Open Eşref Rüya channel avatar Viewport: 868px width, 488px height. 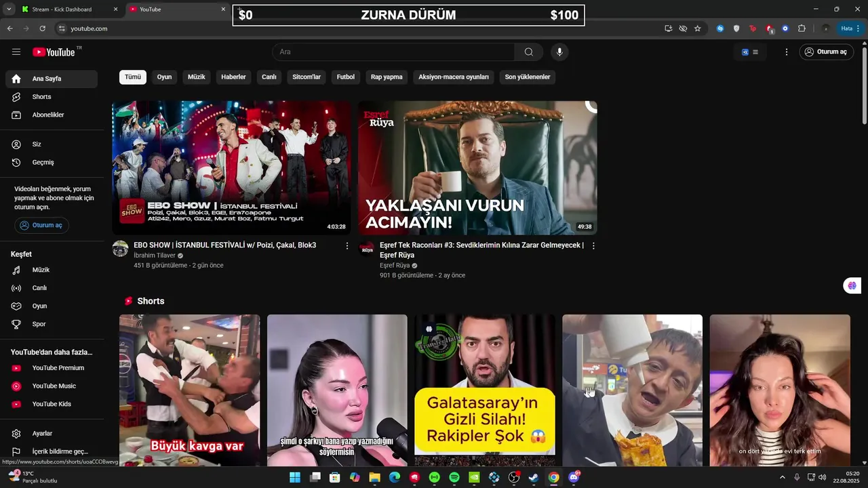point(367,248)
